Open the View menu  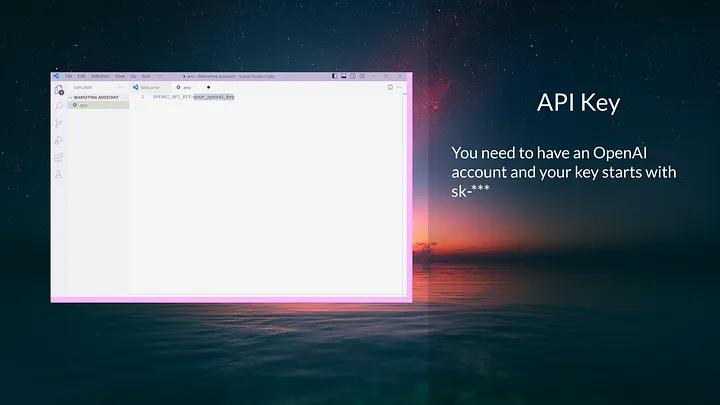tap(120, 76)
